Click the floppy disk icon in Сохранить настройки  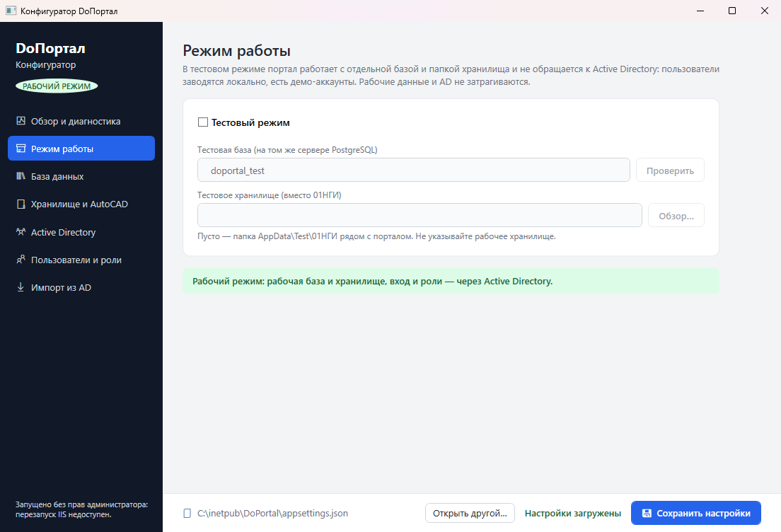tap(647, 514)
